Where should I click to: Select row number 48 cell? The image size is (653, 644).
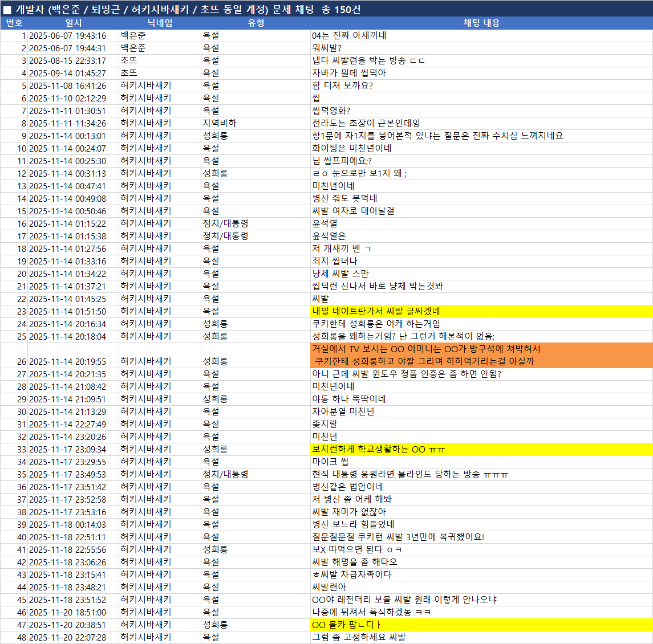click(x=14, y=637)
